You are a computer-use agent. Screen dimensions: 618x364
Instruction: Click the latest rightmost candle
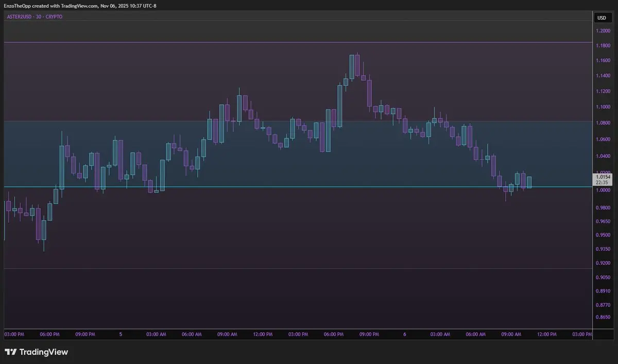point(529,182)
